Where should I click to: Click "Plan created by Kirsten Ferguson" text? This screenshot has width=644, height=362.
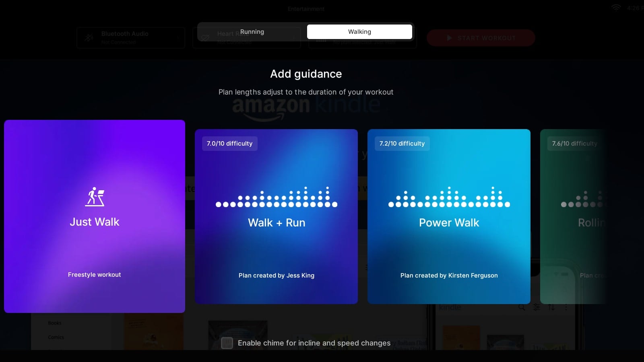pyautogui.click(x=449, y=276)
